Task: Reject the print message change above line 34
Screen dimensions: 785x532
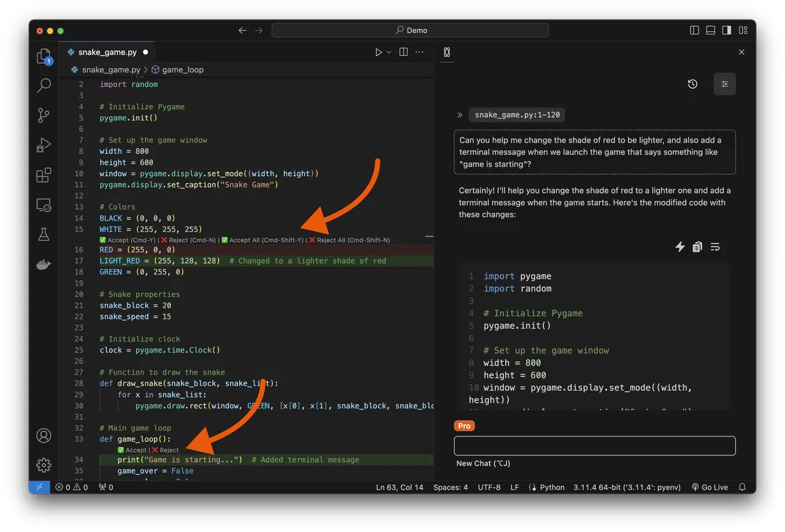Action: [x=166, y=450]
